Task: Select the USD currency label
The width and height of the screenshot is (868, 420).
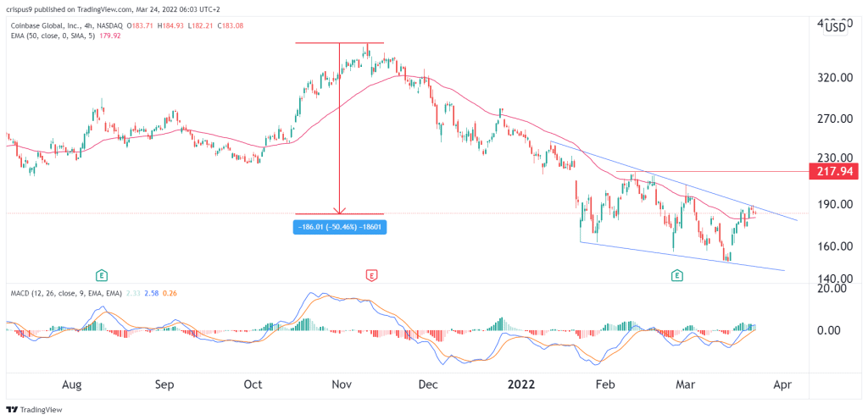Action: [x=835, y=28]
